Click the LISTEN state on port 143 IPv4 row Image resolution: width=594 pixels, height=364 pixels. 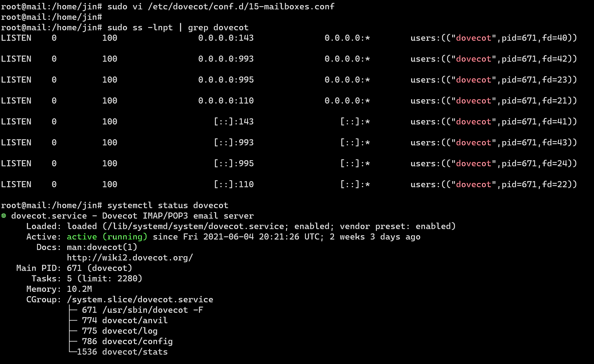point(16,38)
